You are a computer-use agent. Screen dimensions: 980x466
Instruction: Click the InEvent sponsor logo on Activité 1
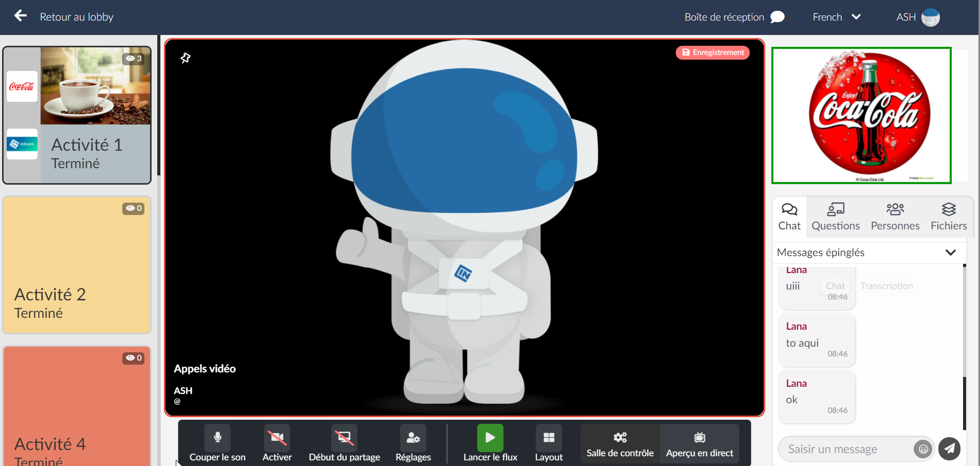tap(22, 144)
